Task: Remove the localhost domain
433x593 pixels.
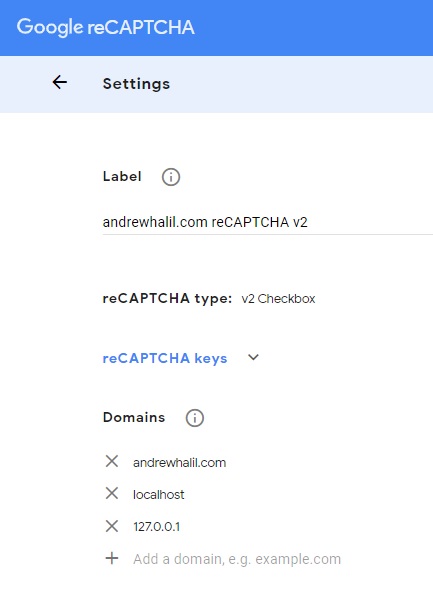Action: coord(112,494)
